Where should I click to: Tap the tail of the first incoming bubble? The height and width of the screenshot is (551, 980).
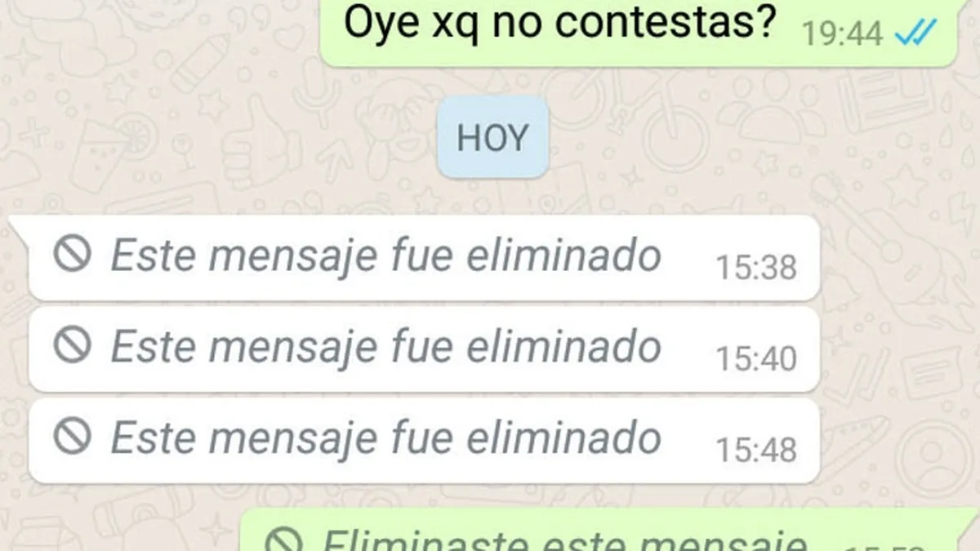18,227
